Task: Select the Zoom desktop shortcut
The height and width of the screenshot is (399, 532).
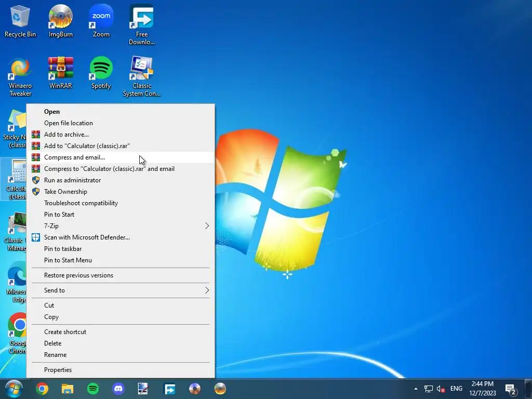Action: click(x=101, y=21)
